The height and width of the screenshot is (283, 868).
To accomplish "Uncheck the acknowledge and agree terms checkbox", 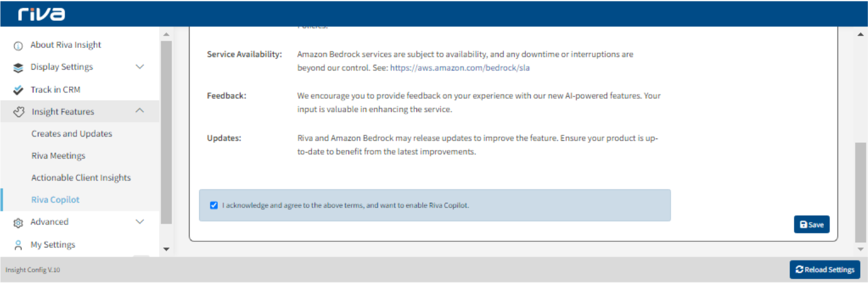I will 214,205.
